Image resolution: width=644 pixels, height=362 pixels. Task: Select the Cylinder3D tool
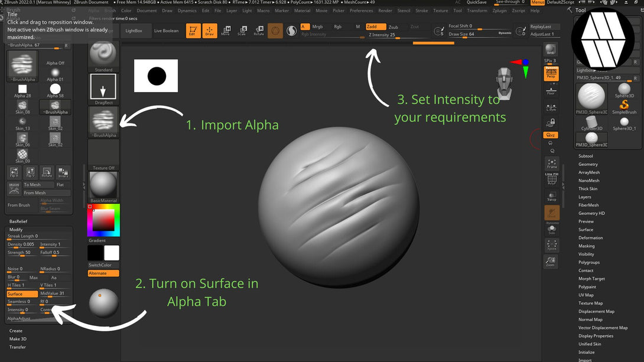(591, 123)
